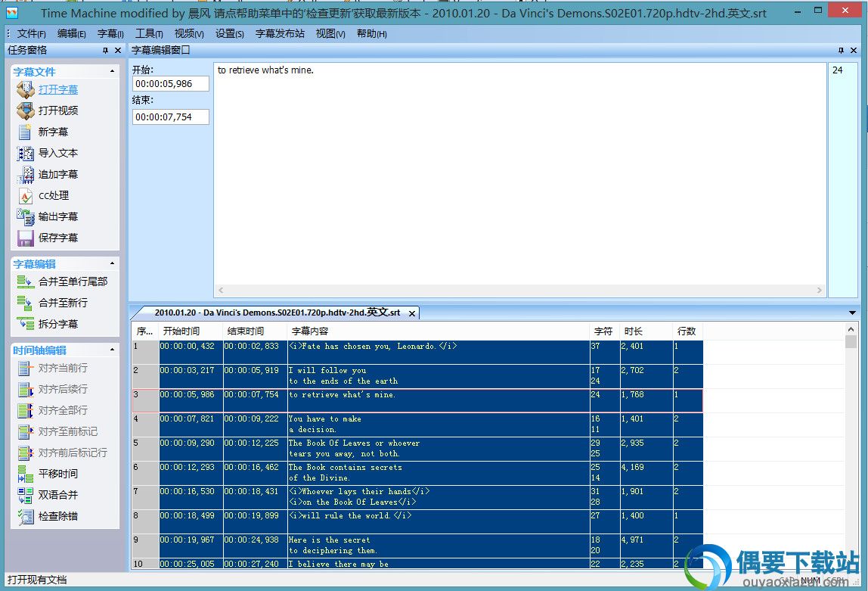Select row "You have to make a decision."
Viewport: 868px width, 591px height.
coord(418,425)
